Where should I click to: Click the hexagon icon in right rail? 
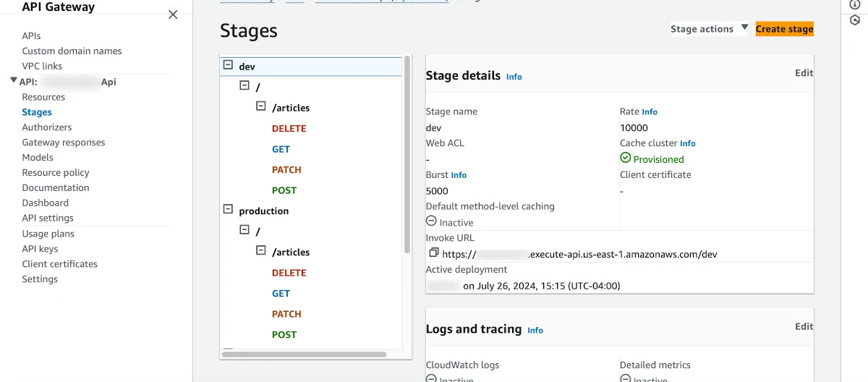point(854,20)
